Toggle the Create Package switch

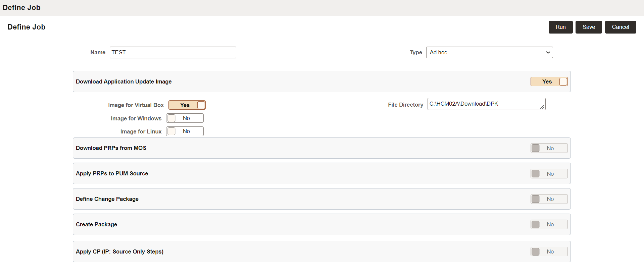pyautogui.click(x=549, y=225)
